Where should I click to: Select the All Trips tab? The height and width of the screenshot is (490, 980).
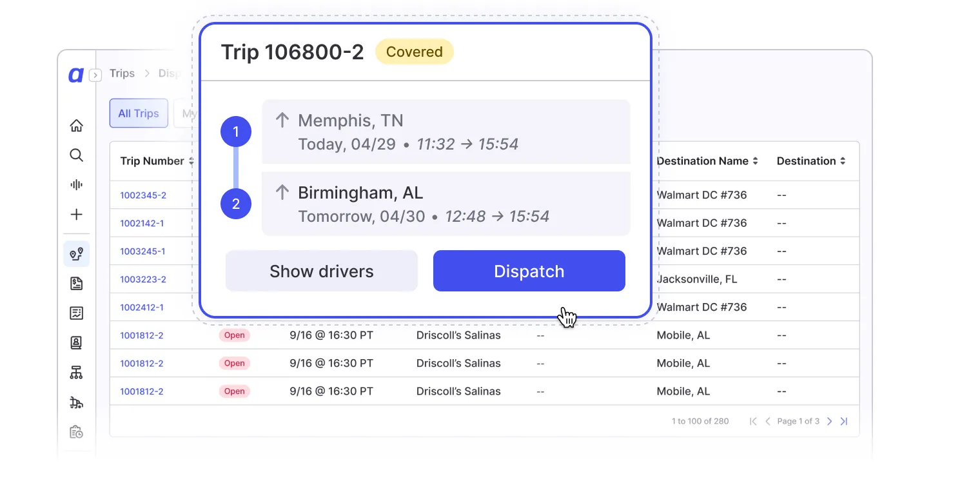(139, 113)
